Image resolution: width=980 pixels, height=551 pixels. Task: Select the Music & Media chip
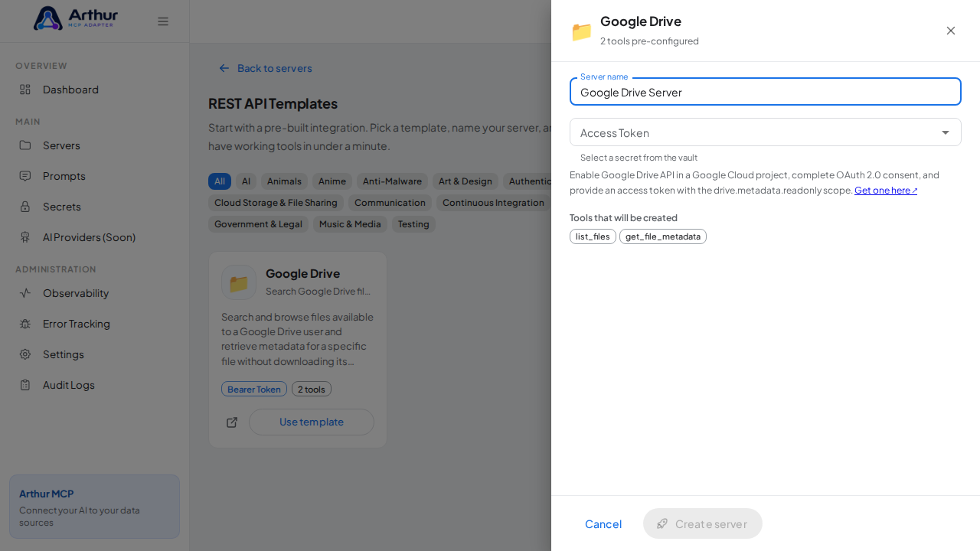350,224
